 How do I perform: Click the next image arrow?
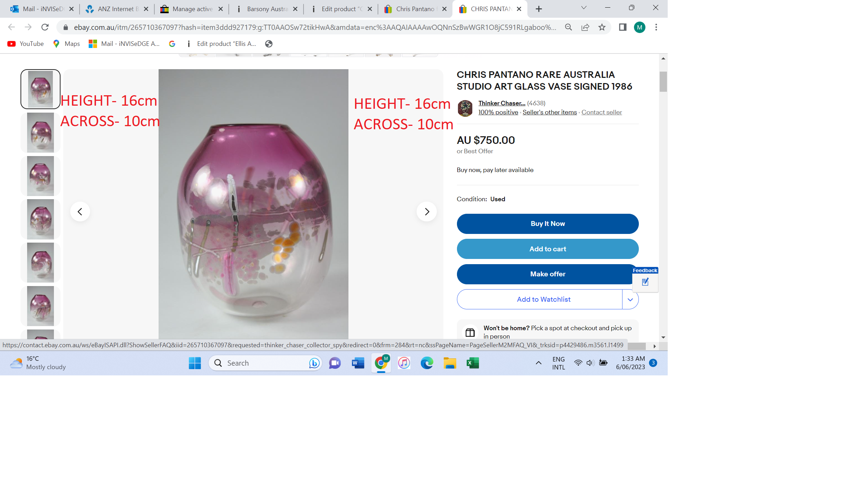[x=427, y=212]
